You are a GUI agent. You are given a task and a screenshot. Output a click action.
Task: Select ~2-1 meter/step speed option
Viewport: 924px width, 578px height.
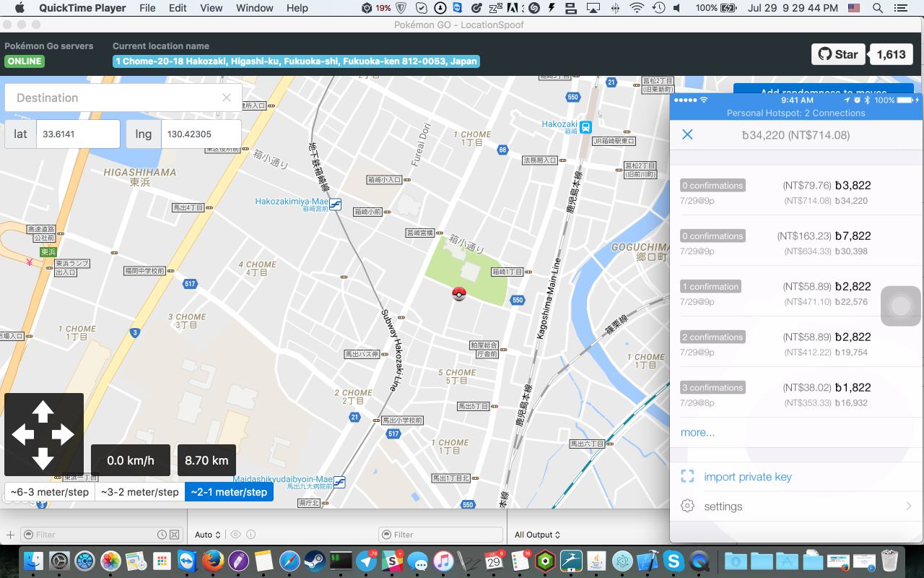pos(229,492)
